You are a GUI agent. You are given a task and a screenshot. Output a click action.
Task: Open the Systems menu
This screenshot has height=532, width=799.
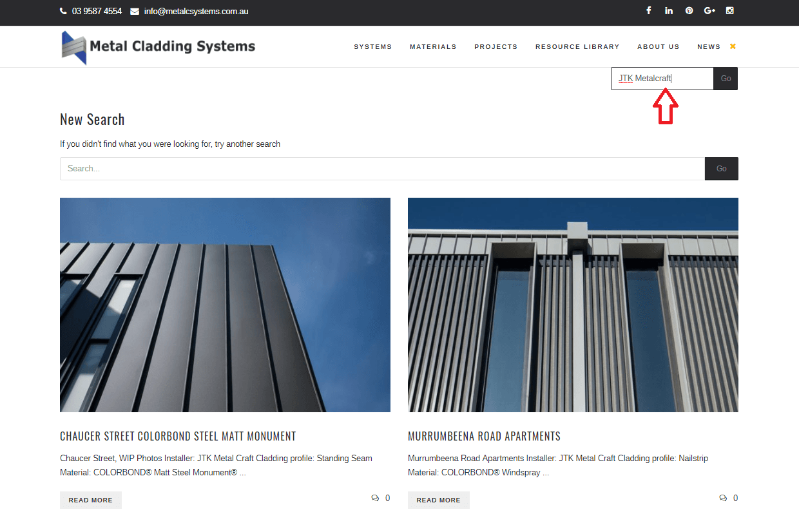[x=372, y=47]
